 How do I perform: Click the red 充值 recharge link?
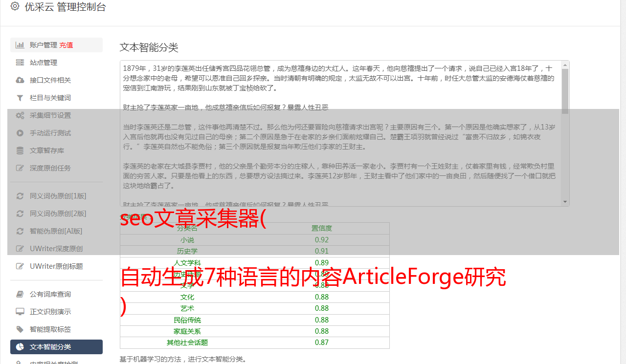pos(66,45)
